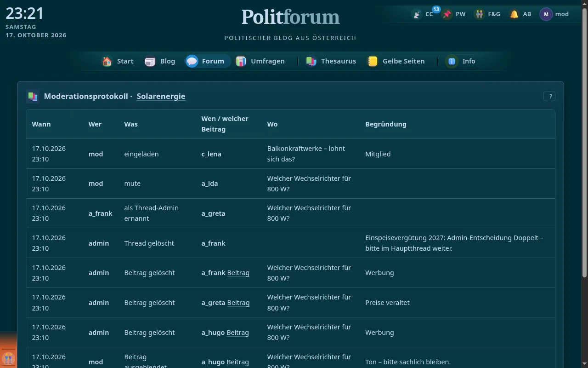Screen dimensions: 588x368
Task: Click the Info circle icon
Action: click(452, 61)
